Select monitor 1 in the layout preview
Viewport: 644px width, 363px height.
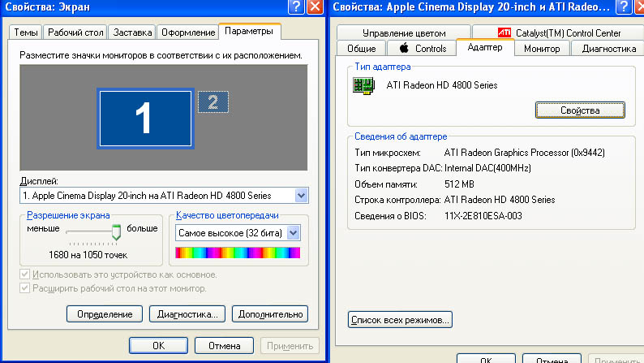coord(145,119)
